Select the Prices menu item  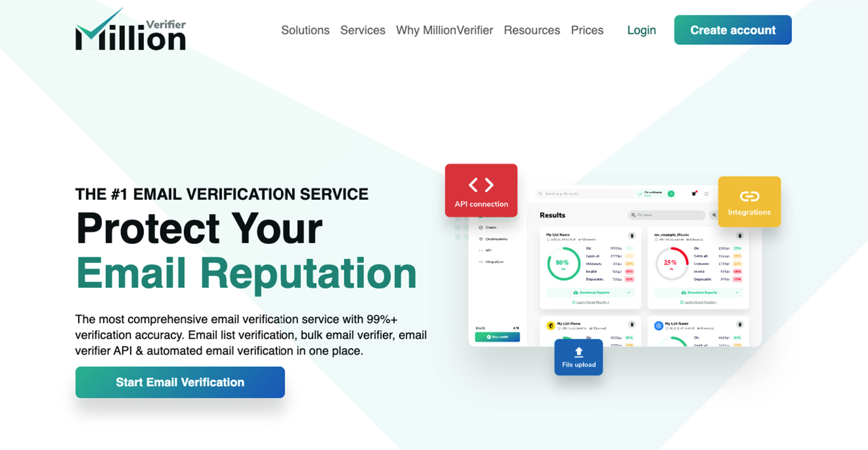587,30
